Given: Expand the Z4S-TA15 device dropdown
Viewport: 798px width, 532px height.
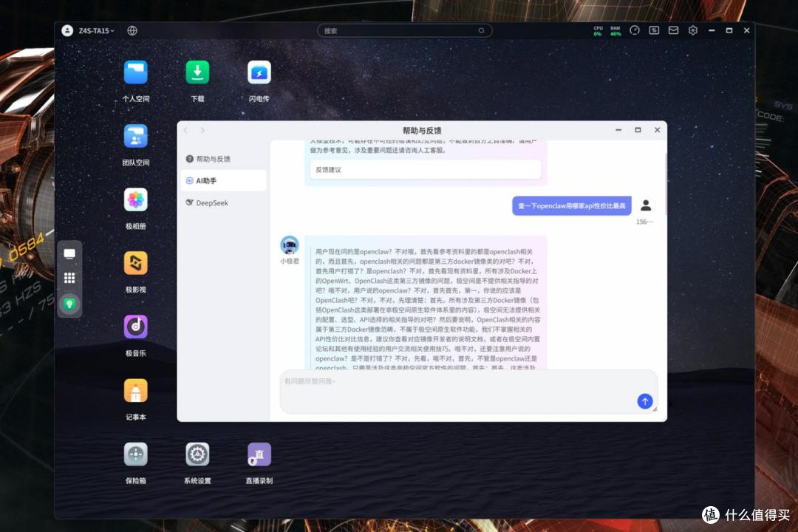Looking at the screenshot, I should tap(96, 30).
